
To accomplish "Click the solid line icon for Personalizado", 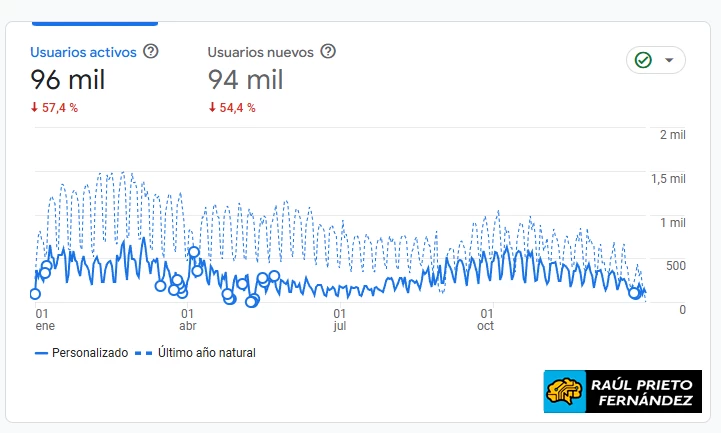I will pyautogui.click(x=41, y=353).
